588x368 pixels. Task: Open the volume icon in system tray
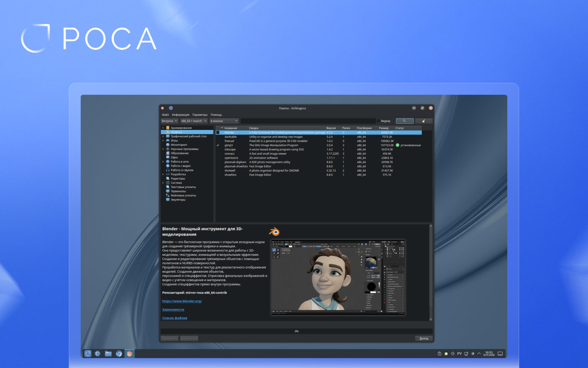(x=452, y=354)
